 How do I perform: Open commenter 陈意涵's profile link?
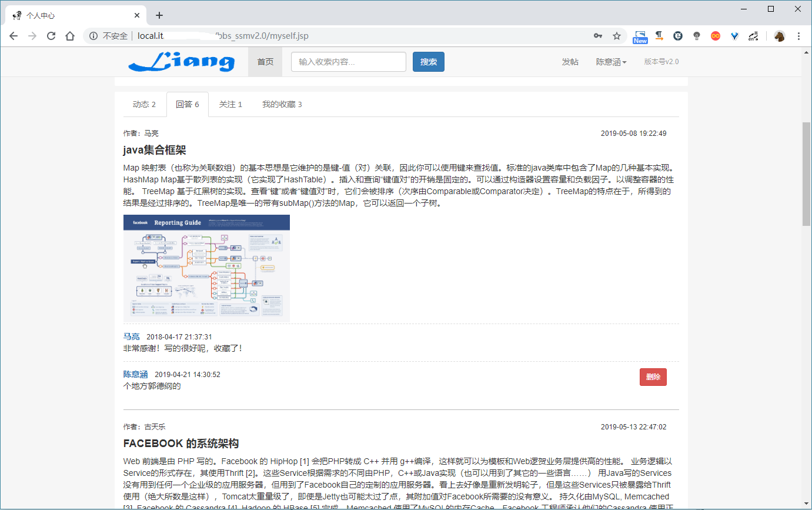[135, 374]
